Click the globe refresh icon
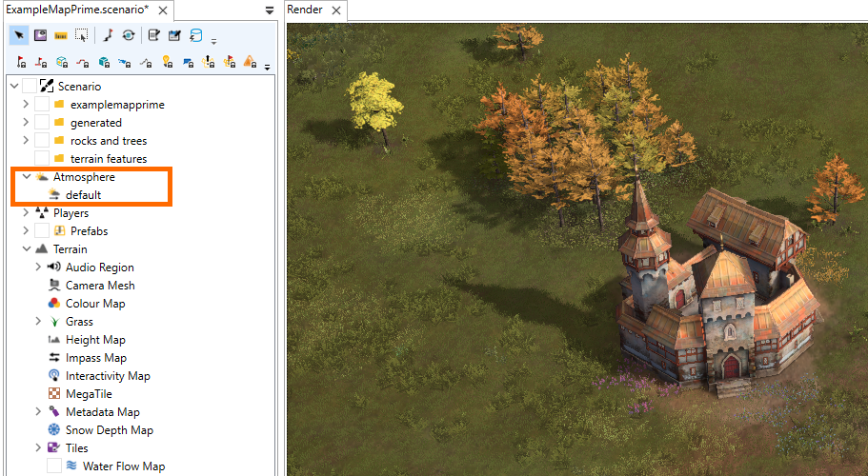The height and width of the screenshot is (476, 868). [x=129, y=35]
